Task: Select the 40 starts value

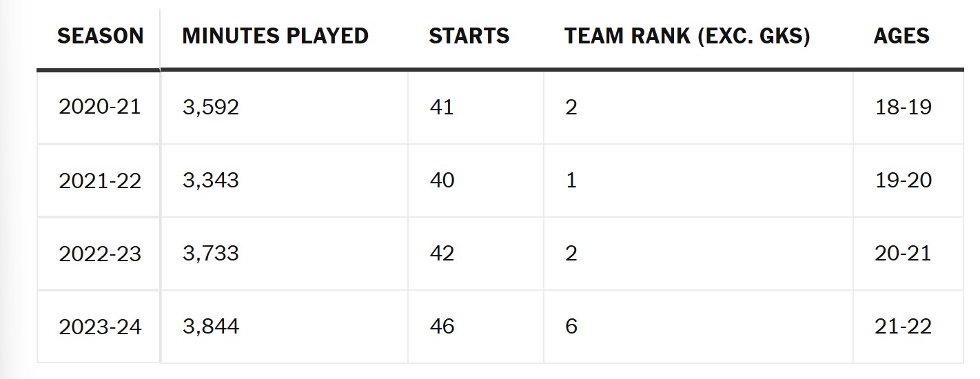Action: (x=441, y=181)
